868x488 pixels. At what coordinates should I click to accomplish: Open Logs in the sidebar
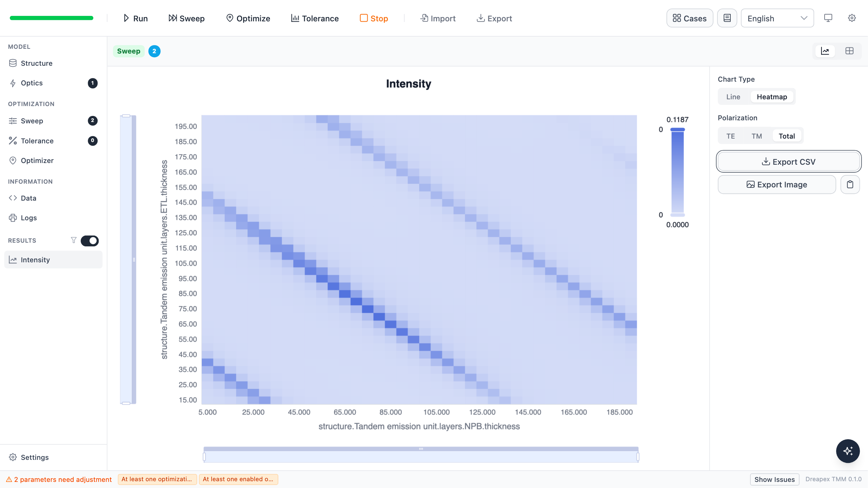tap(53, 218)
